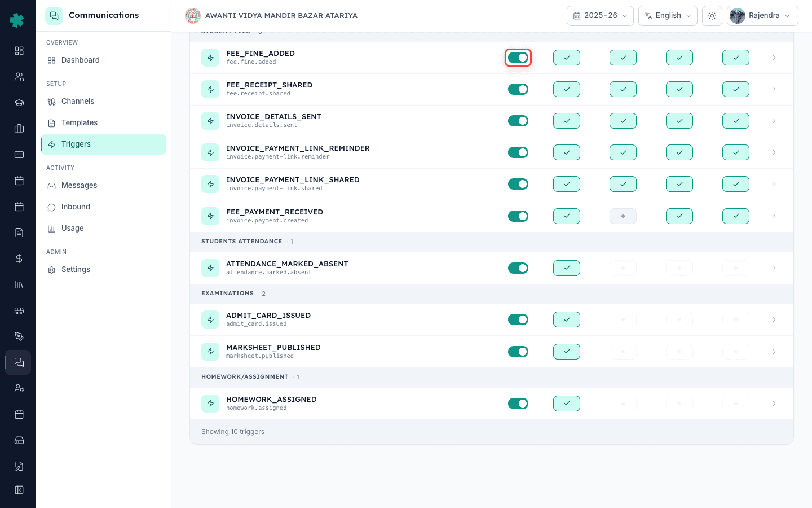Screen dimensions: 812x508
Task: Click the lightning icon beside FEE_FINE_ADDED
Action: tap(210, 58)
